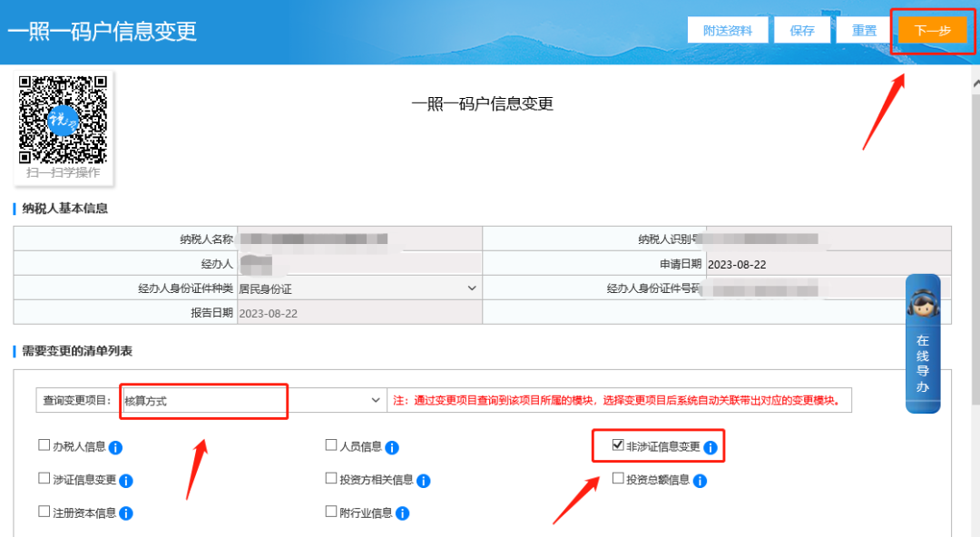Open the 在线导办 assistant widget
The image size is (980, 537).
[923, 343]
